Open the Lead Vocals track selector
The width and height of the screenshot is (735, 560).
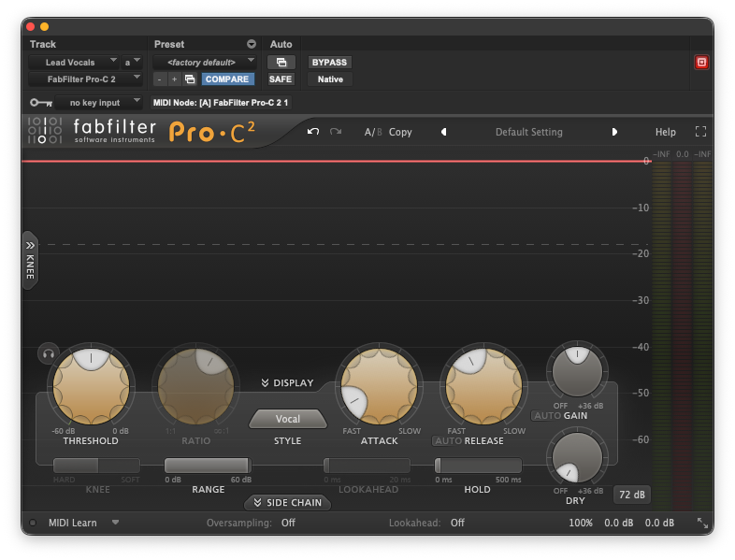coord(73,63)
